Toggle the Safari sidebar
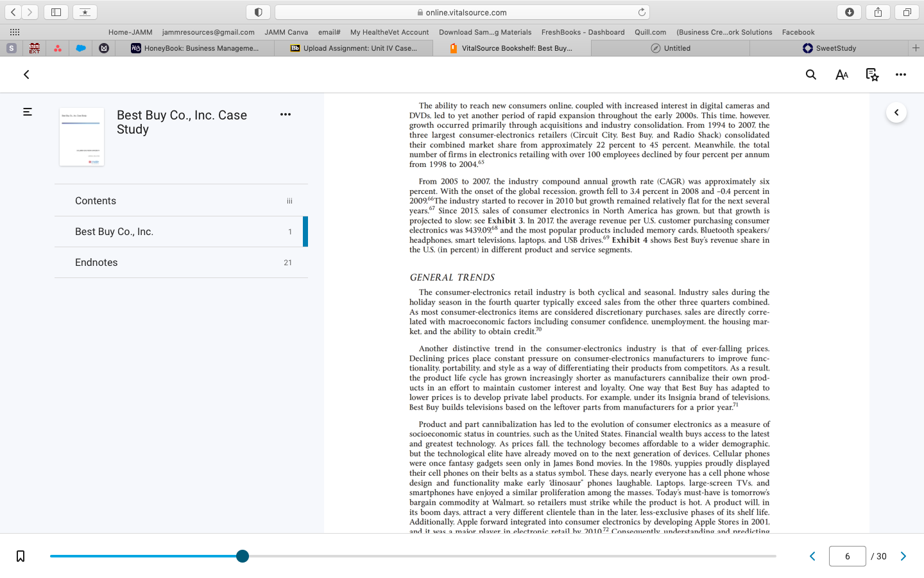This screenshot has width=924, height=578. (x=56, y=12)
